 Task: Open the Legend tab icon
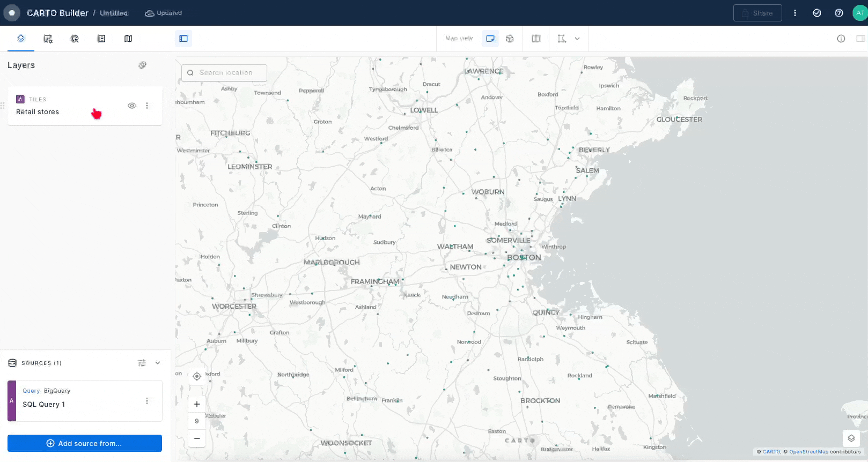pyautogui.click(x=101, y=39)
